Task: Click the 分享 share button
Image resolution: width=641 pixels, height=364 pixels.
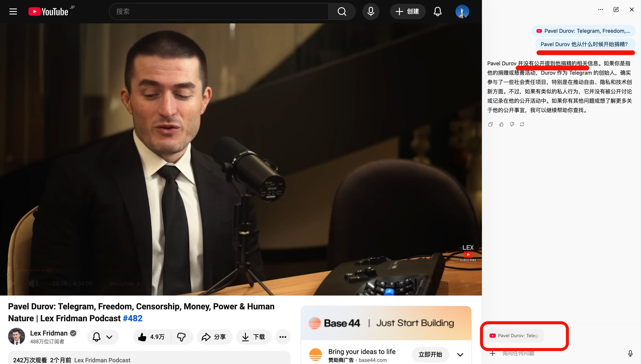Action: [214, 337]
